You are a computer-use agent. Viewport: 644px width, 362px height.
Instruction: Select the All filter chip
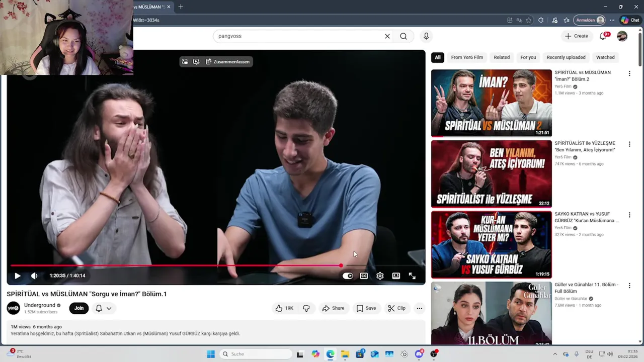pos(438,57)
